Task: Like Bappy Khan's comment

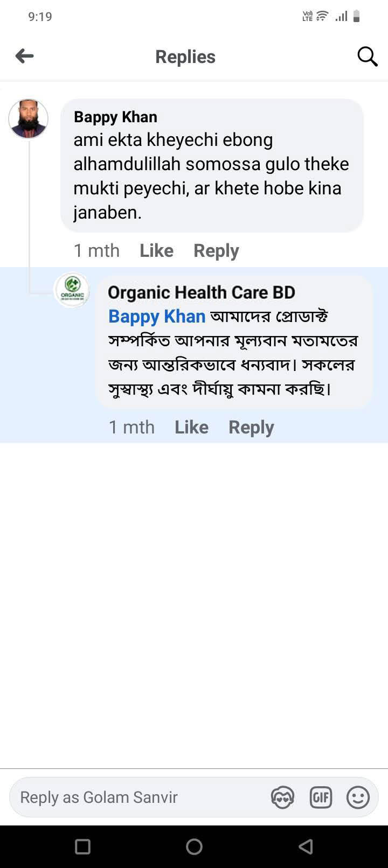Action: coord(156,250)
